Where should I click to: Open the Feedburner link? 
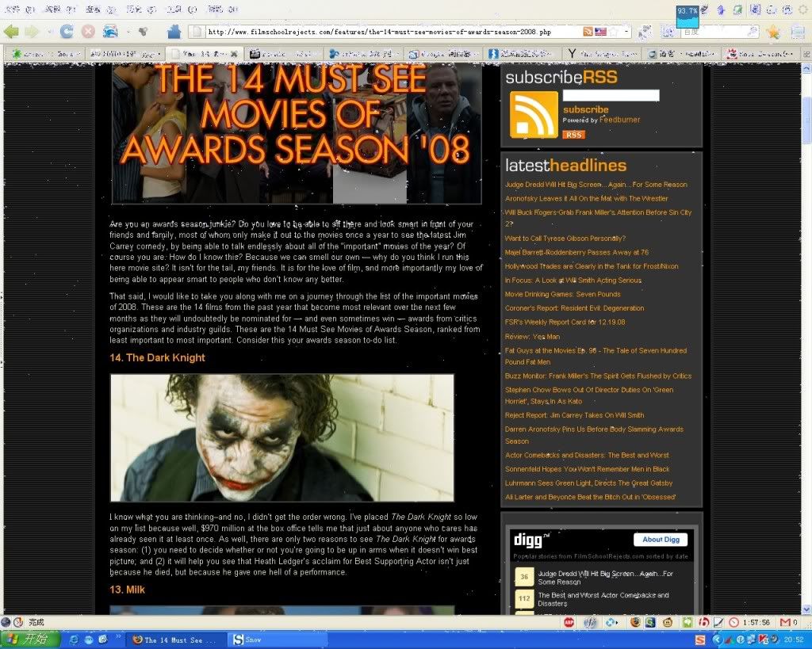[x=620, y=120]
